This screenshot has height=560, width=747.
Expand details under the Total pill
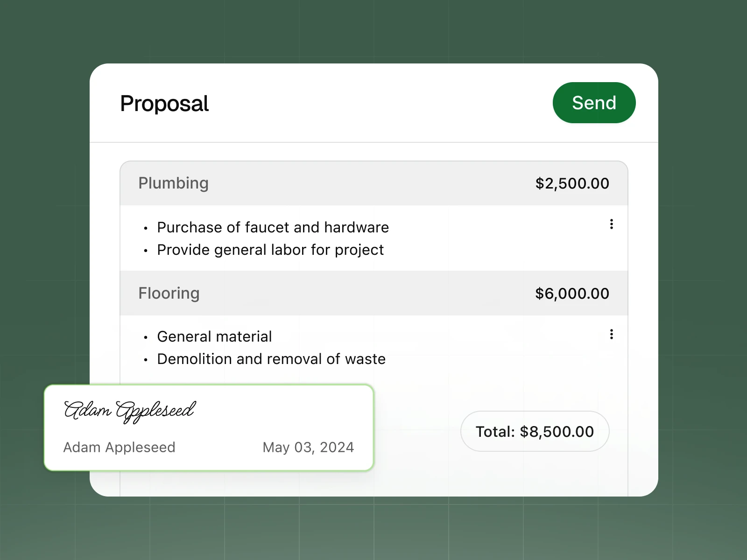pyautogui.click(x=535, y=432)
